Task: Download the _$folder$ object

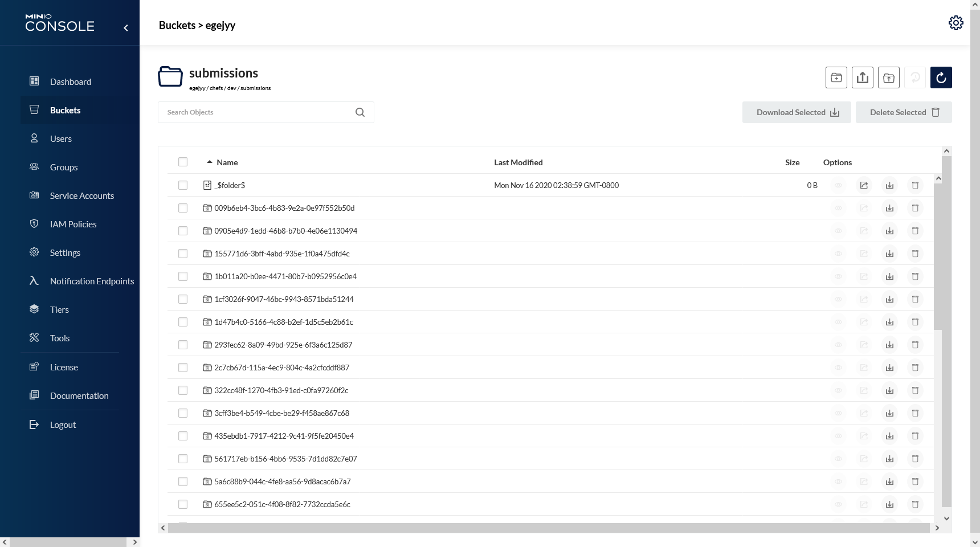Action: point(889,185)
